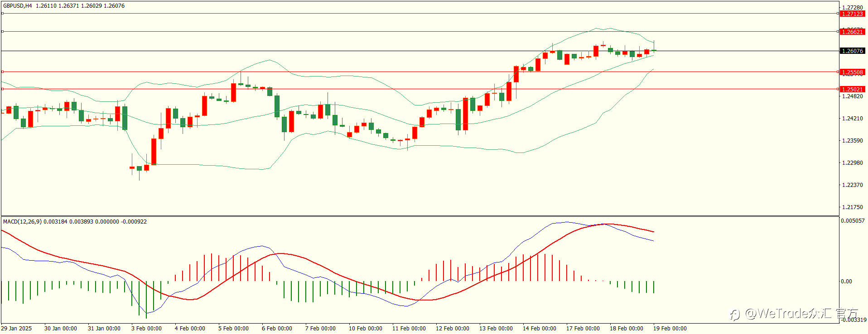The height and width of the screenshot is (334, 868).
Task: Click the 1.22370 price axis value
Action: click(852, 185)
